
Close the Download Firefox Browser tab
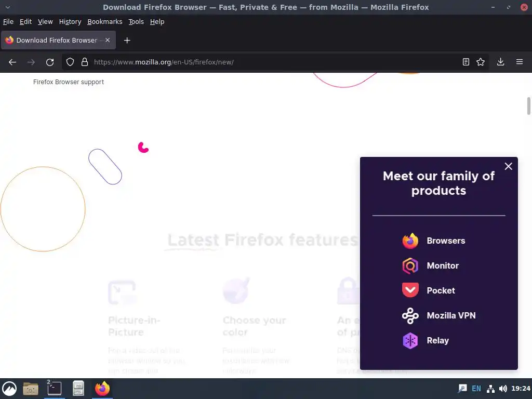[x=108, y=40]
